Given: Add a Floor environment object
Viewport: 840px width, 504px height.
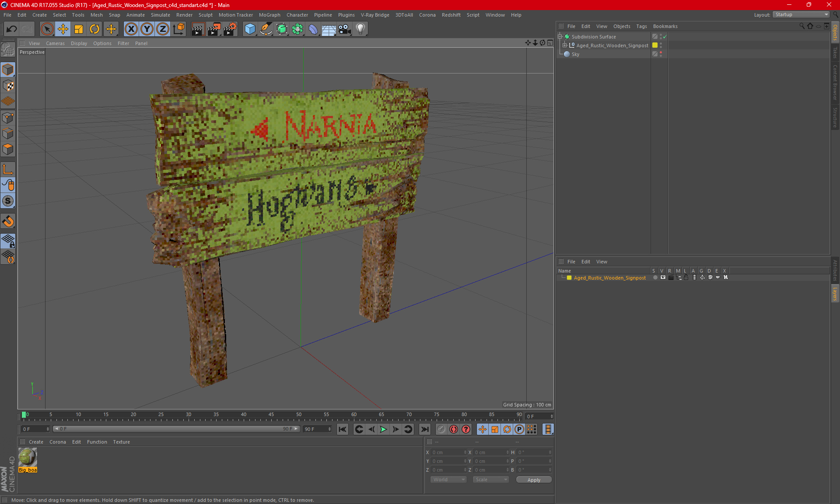Looking at the screenshot, I should tap(329, 29).
